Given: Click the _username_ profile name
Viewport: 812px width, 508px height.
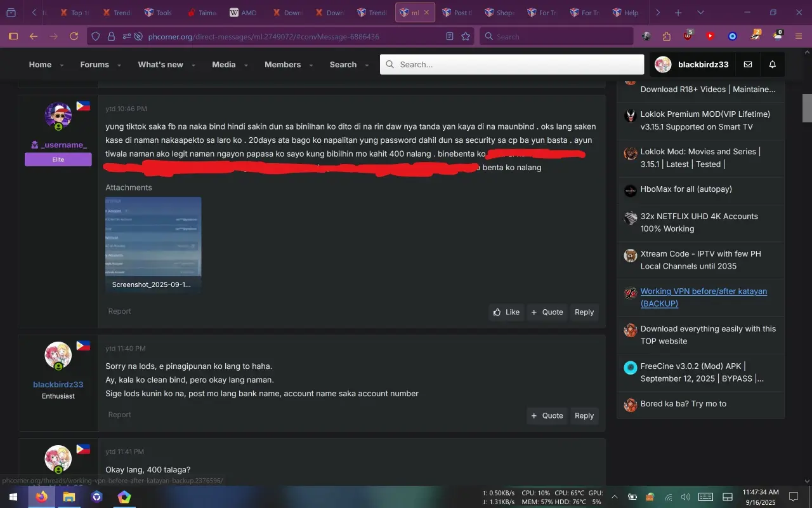Looking at the screenshot, I should point(63,145).
